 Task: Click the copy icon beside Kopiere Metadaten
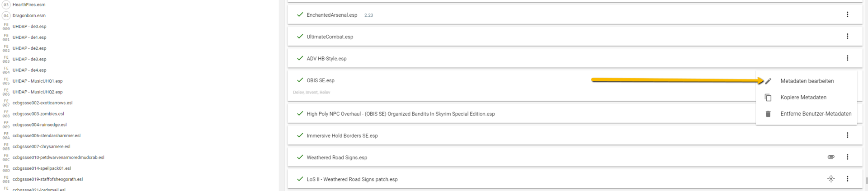[x=768, y=98]
